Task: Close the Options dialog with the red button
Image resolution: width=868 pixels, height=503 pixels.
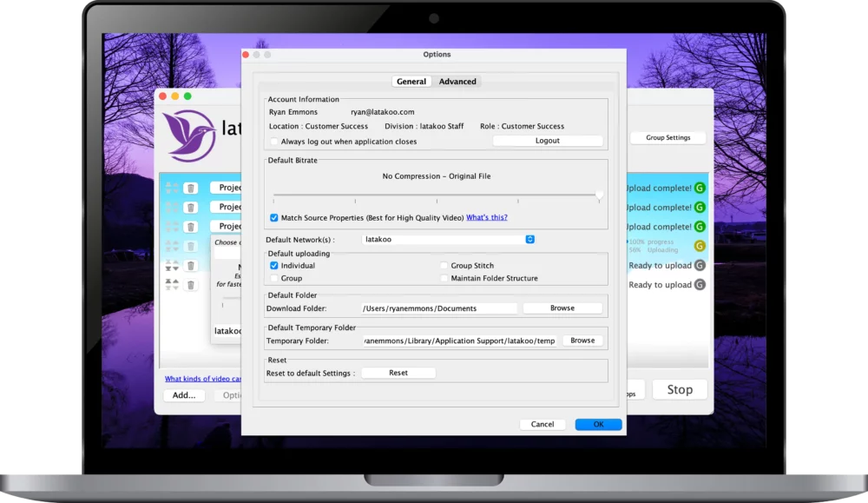Action: [x=246, y=55]
